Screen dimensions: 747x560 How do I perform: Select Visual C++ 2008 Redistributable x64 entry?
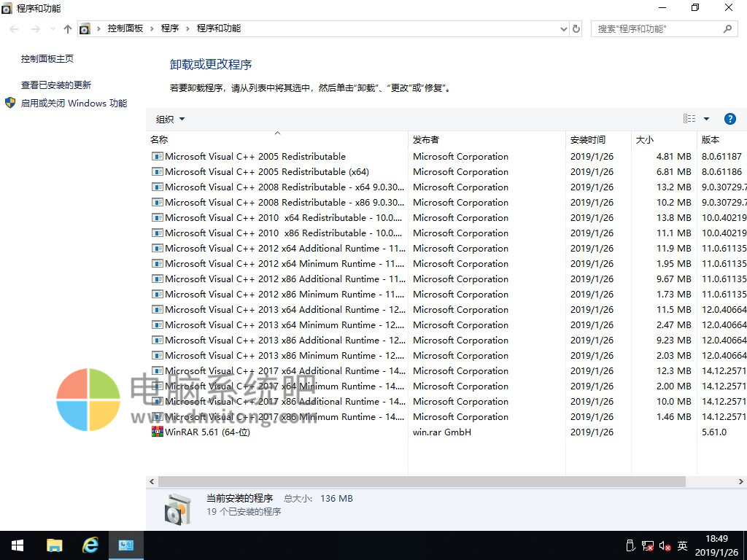pos(446,187)
